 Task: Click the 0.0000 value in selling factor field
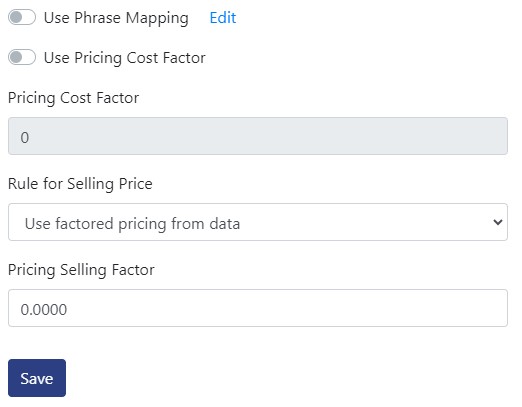click(44, 310)
